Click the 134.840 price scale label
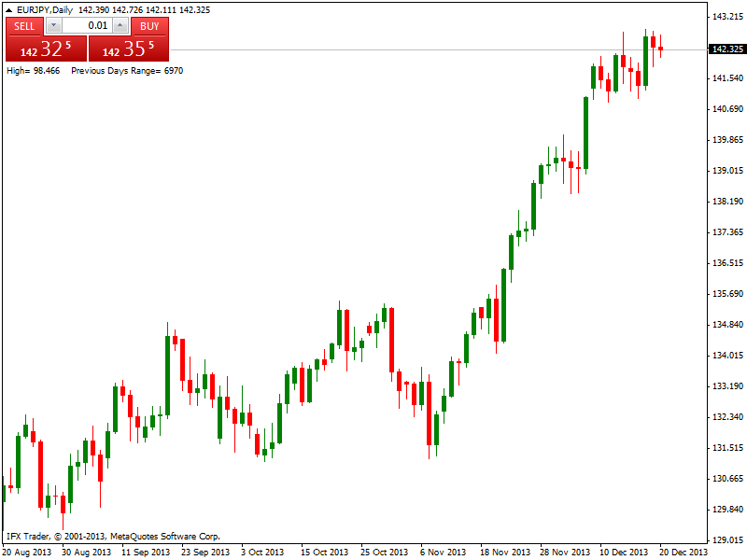Image resolution: width=747 pixels, height=560 pixels. click(728, 325)
